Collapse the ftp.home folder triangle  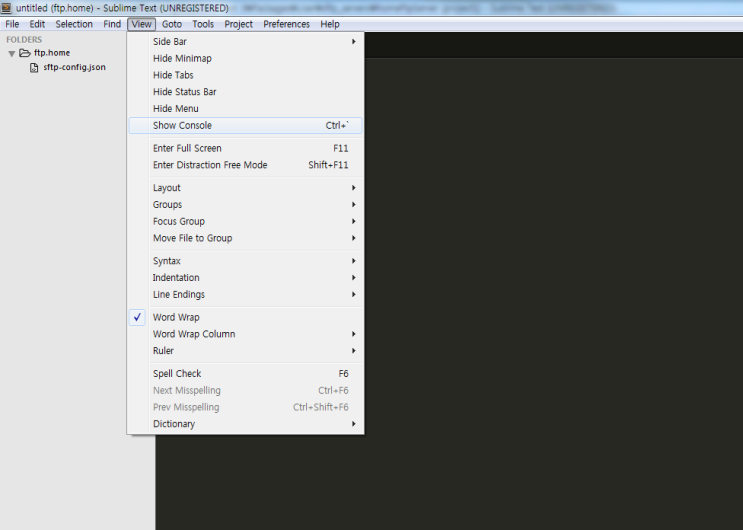pos(12,54)
